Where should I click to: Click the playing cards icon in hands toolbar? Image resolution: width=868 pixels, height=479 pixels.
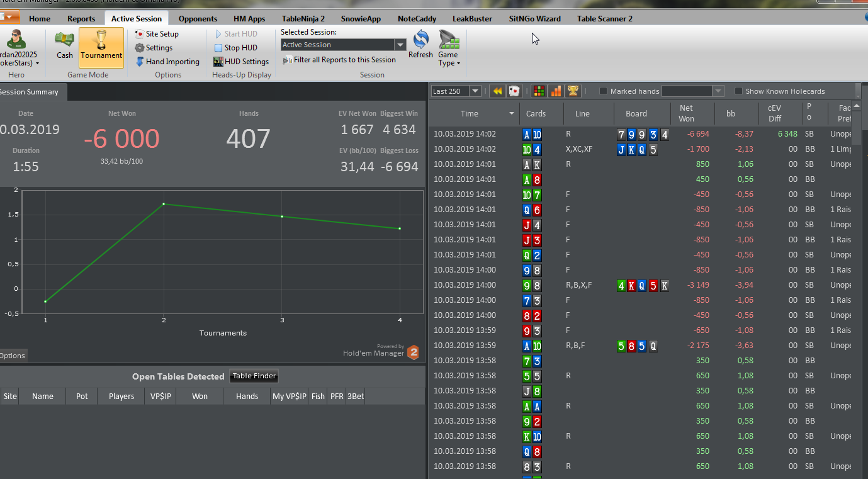click(514, 91)
